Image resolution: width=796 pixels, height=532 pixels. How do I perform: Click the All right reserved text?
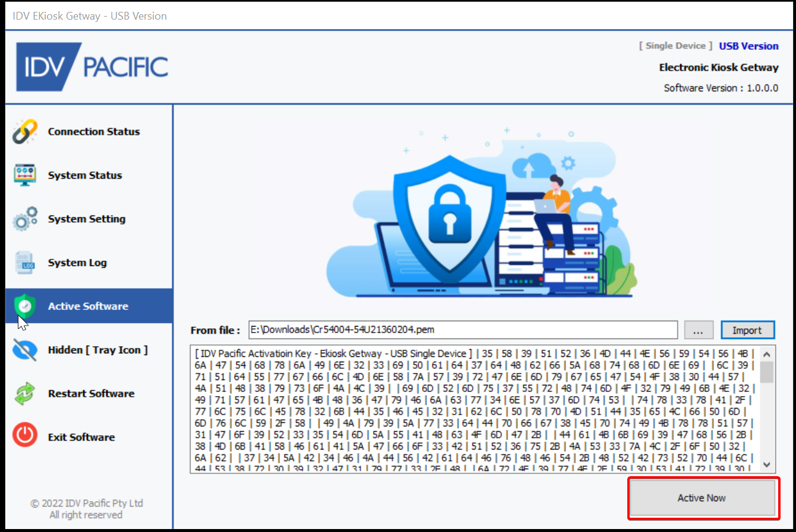click(x=86, y=515)
